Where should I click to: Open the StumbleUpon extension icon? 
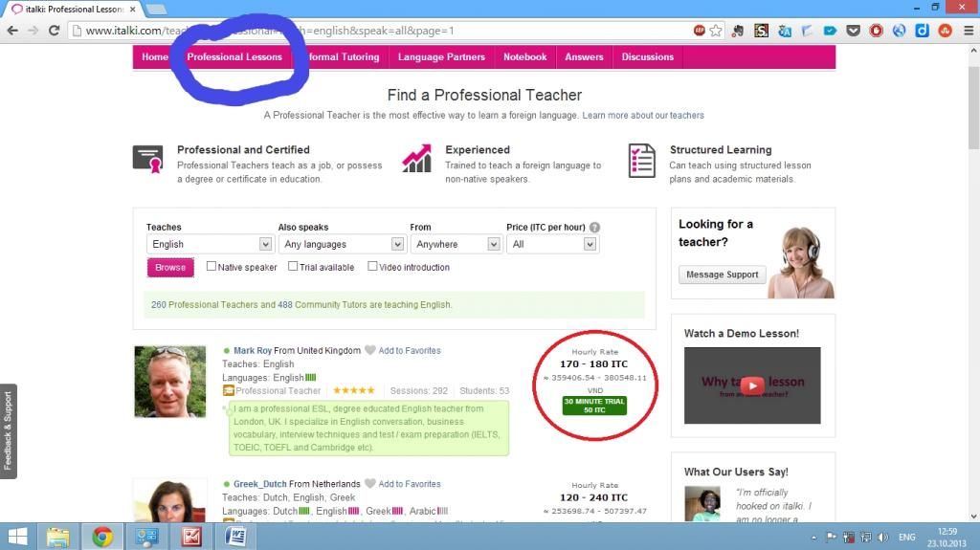coord(945,31)
